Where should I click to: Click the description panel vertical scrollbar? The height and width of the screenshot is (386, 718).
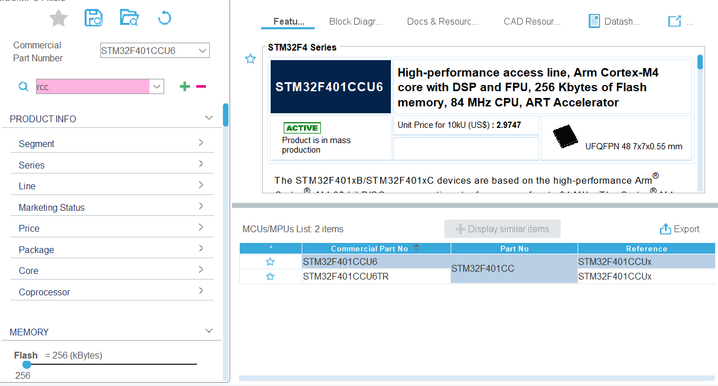tap(700, 62)
